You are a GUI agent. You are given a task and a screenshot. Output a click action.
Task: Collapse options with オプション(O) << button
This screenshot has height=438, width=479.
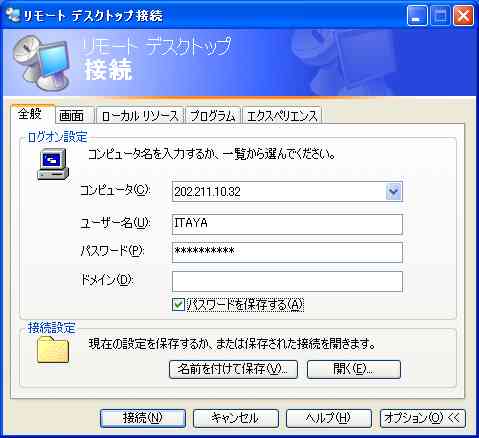click(422, 418)
